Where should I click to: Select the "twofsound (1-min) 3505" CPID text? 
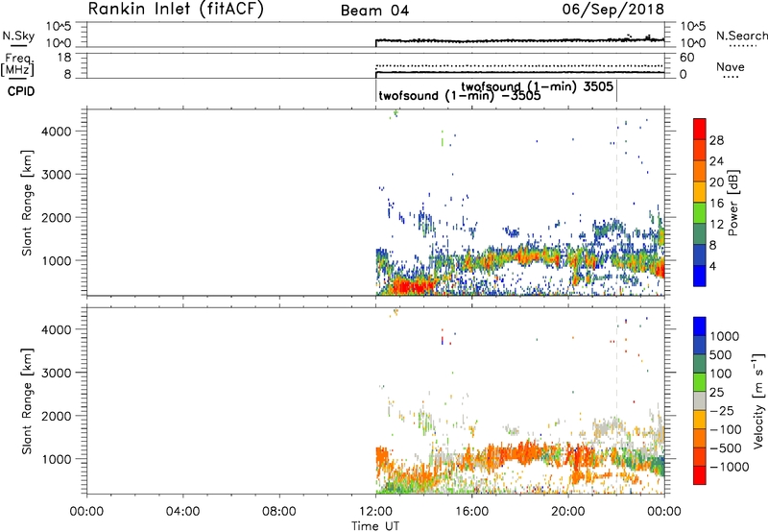coord(537,86)
